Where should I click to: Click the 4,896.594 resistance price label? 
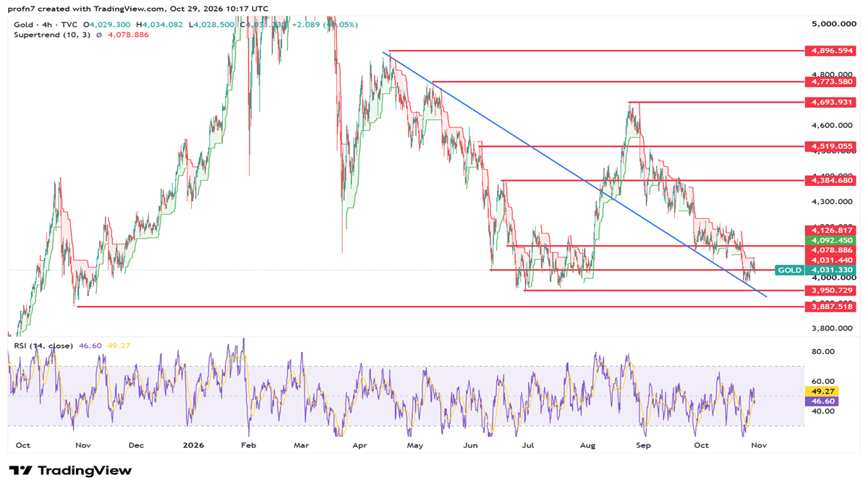point(830,51)
